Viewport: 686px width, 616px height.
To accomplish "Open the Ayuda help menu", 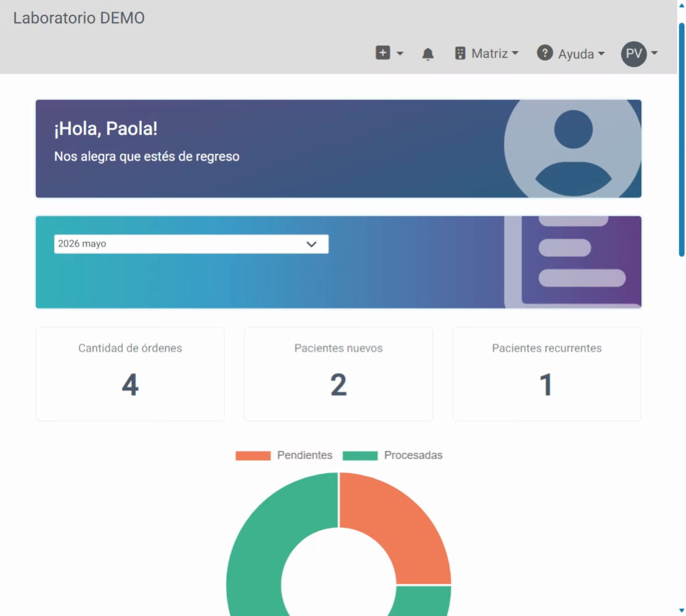I will pyautogui.click(x=581, y=54).
